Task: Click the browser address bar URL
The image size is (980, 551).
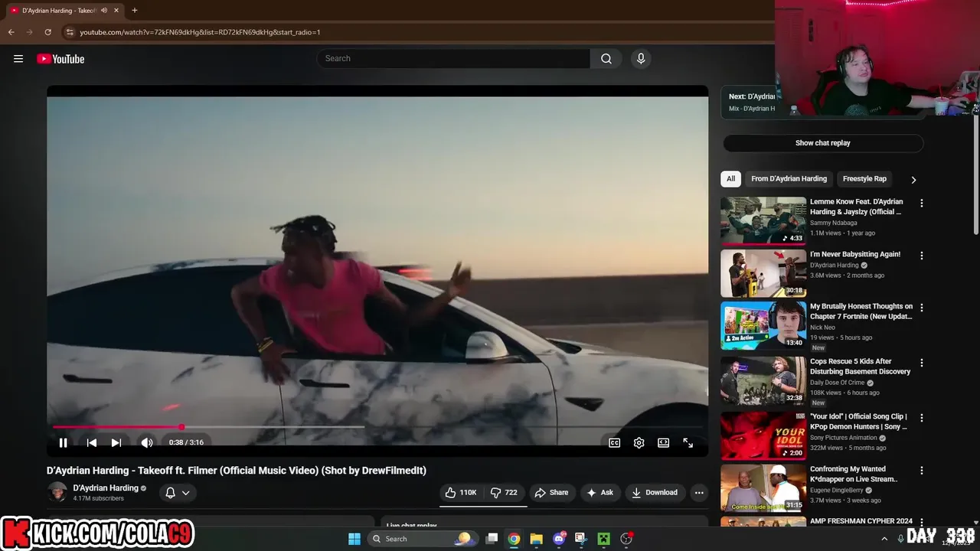Action: coord(200,32)
